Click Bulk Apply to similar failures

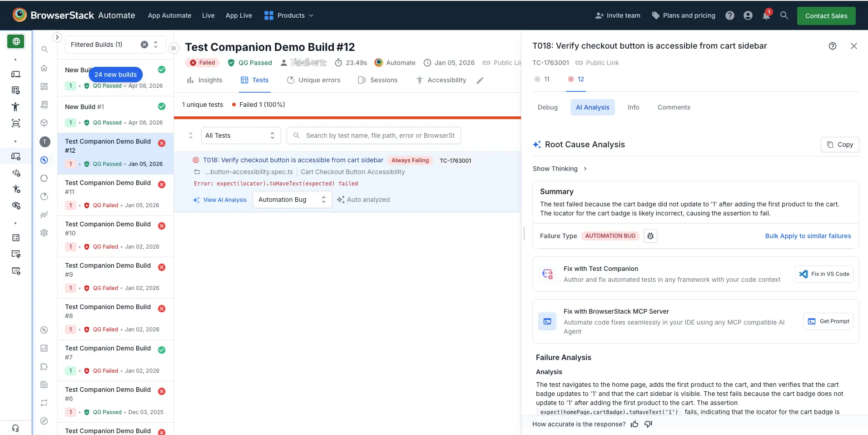(x=808, y=236)
